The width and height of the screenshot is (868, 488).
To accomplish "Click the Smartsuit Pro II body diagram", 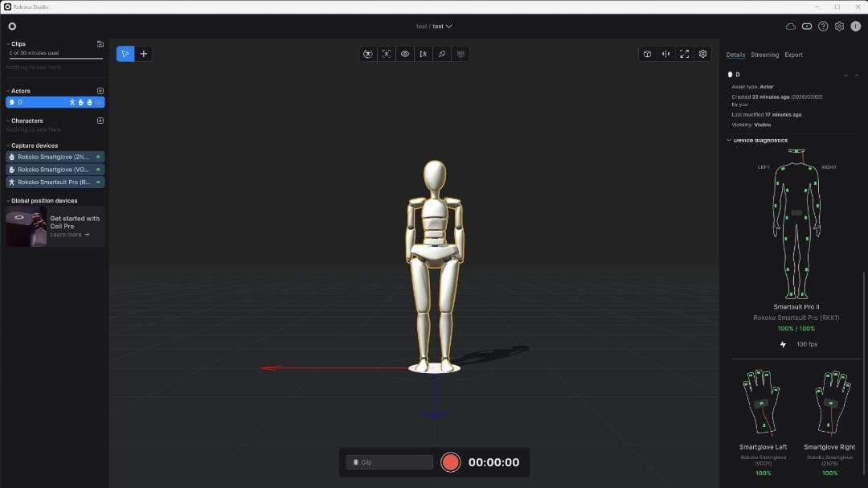I will point(796,223).
